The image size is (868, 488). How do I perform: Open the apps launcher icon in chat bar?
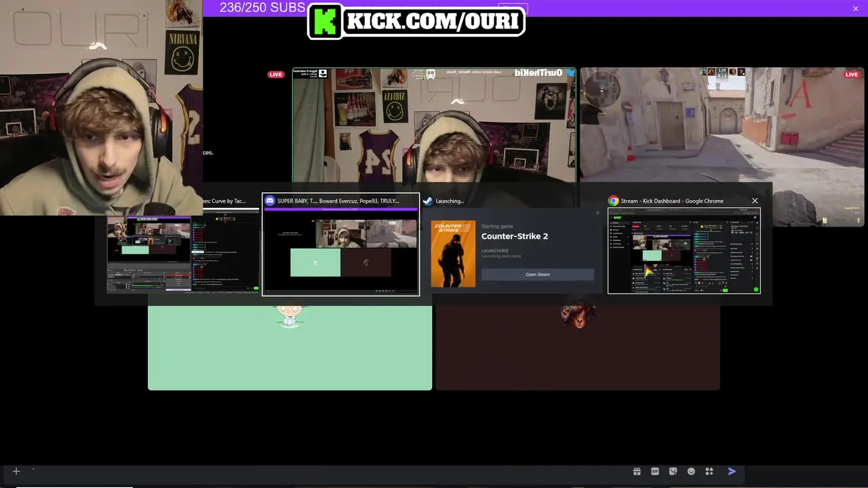(709, 471)
